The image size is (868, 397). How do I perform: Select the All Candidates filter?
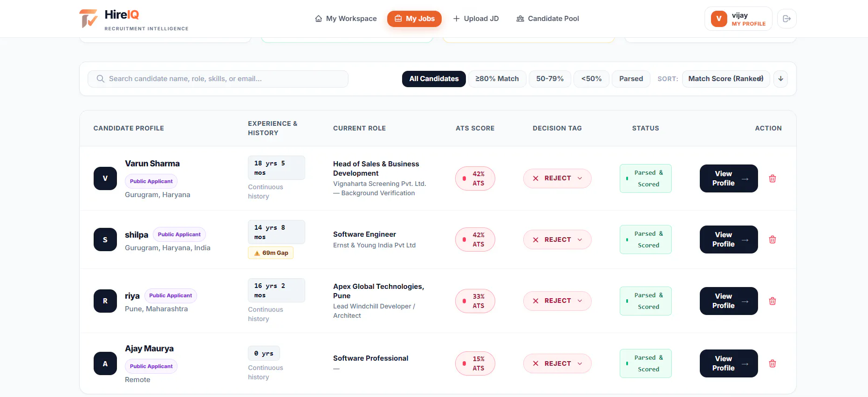pos(434,79)
